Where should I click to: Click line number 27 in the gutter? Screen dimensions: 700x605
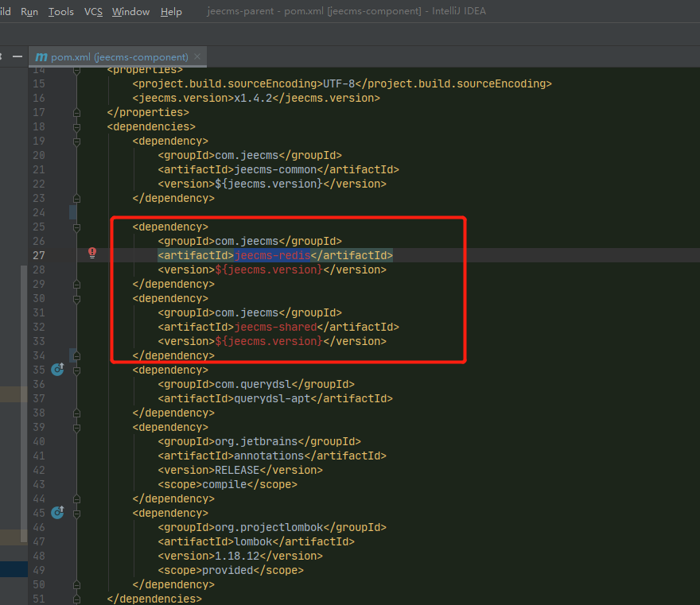pyautogui.click(x=39, y=255)
